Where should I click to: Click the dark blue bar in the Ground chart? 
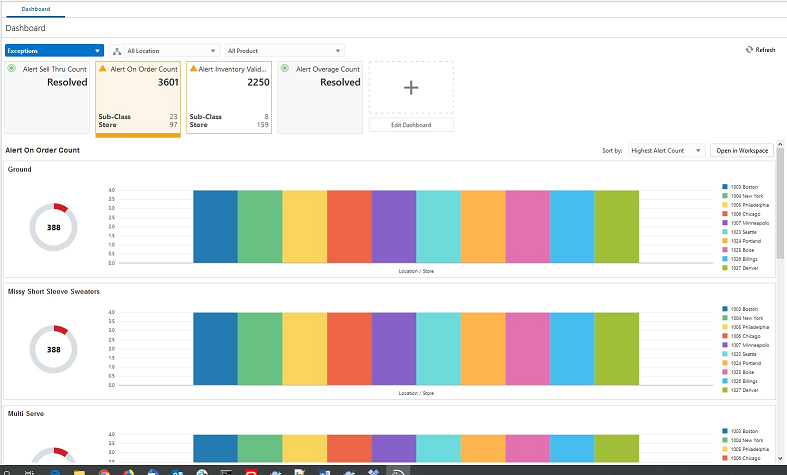[x=215, y=226]
